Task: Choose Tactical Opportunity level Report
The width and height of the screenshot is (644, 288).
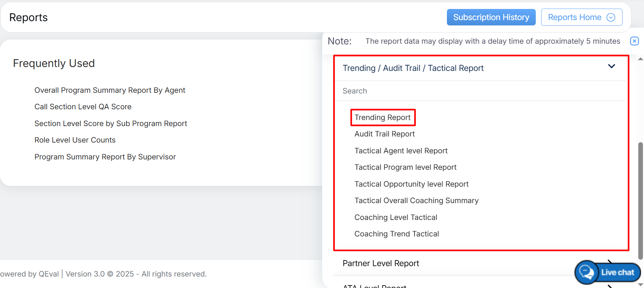Action: tap(411, 184)
